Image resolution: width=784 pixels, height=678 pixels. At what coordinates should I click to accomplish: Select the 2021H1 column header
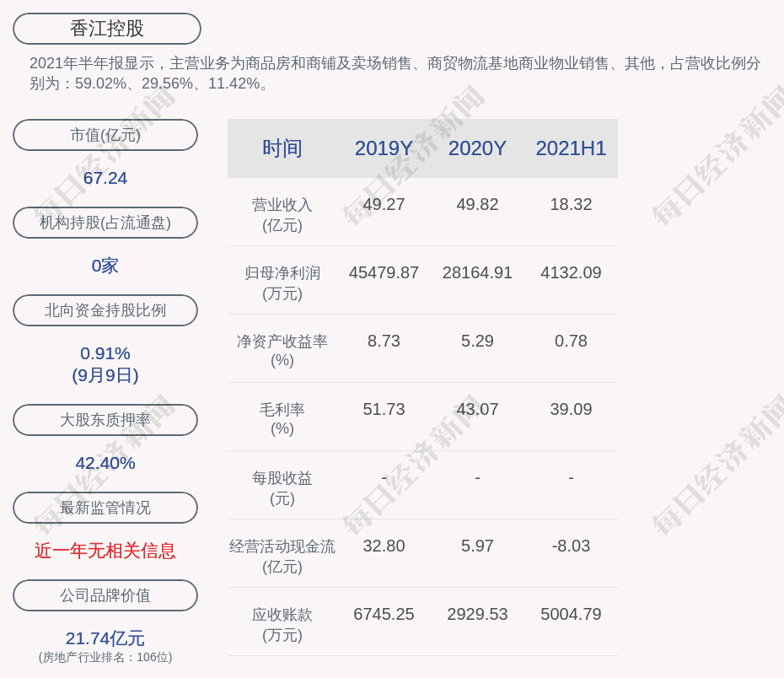[x=571, y=148]
